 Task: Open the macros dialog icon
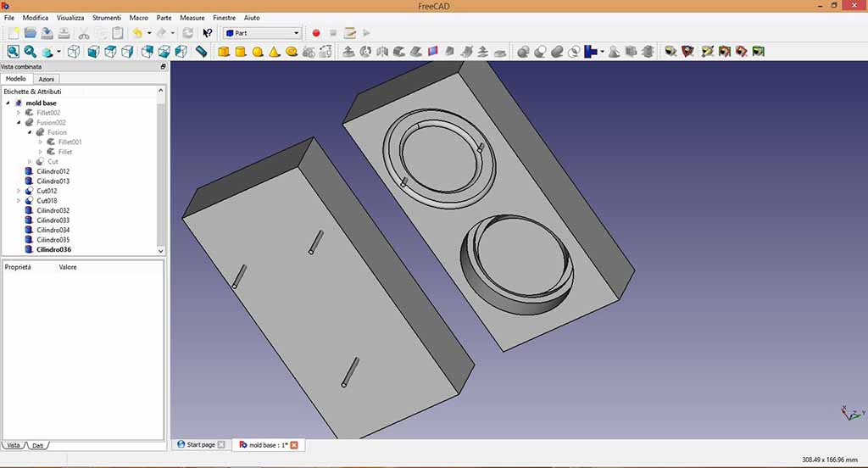coord(350,33)
